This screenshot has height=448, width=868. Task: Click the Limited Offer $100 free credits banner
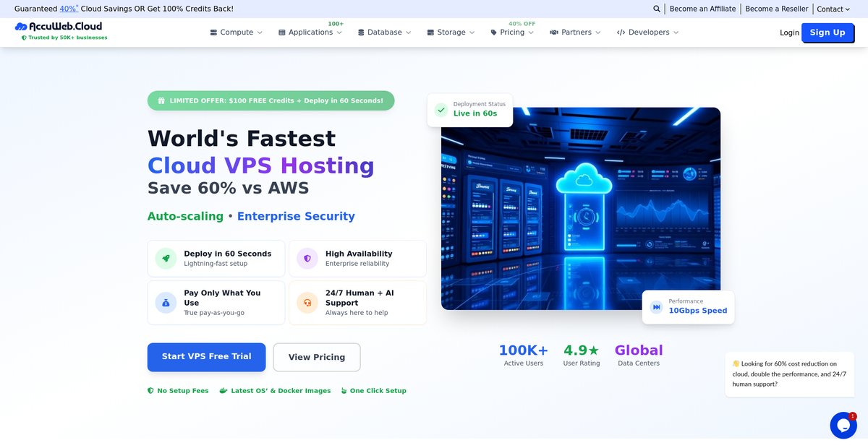[x=271, y=100]
